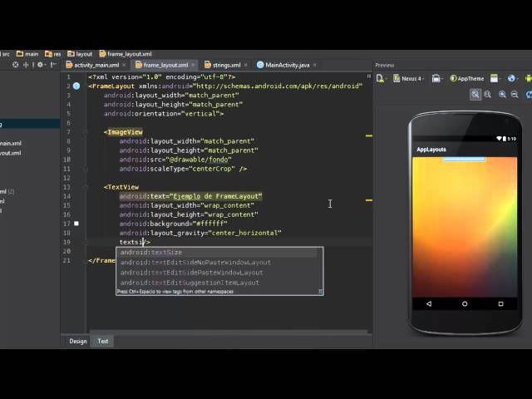532x399 pixels.
Task: Select android:textSize from the autocomplete list
Action: (217, 252)
